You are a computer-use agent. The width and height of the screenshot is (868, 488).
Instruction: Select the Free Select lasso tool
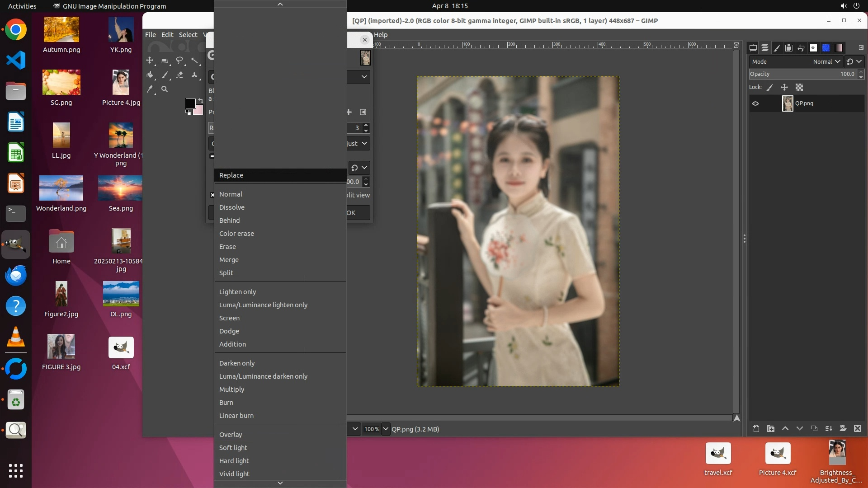point(179,60)
